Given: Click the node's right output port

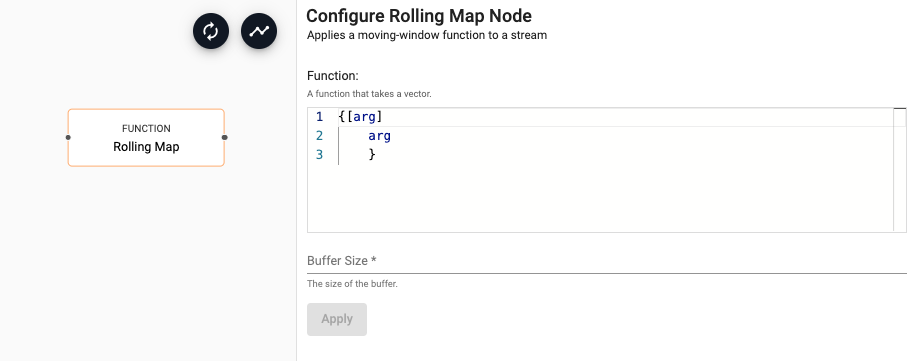Looking at the screenshot, I should pos(225,138).
